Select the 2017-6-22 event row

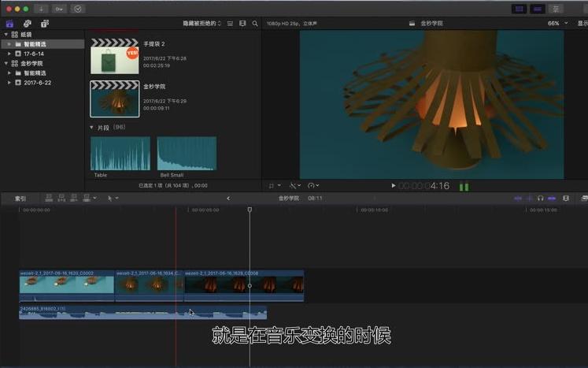(x=43, y=83)
